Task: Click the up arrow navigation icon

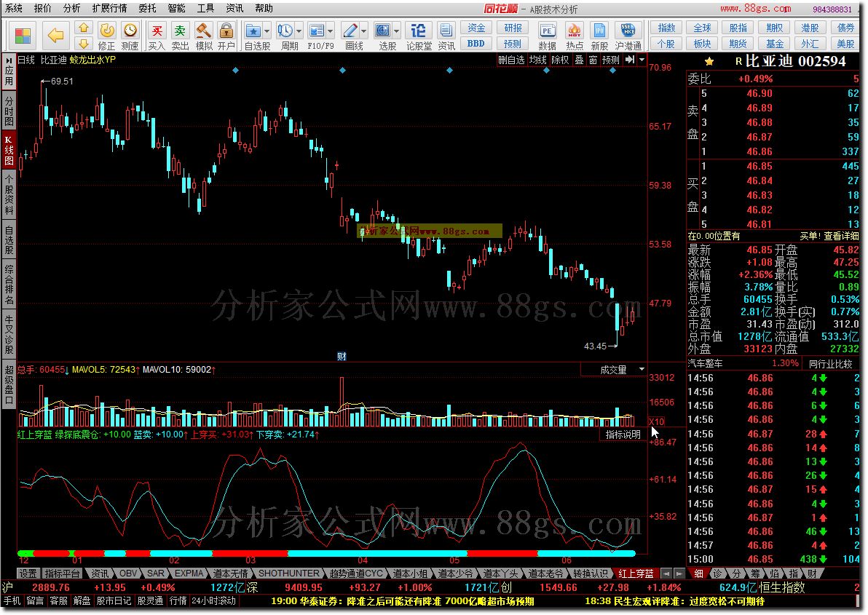Action: [x=84, y=28]
